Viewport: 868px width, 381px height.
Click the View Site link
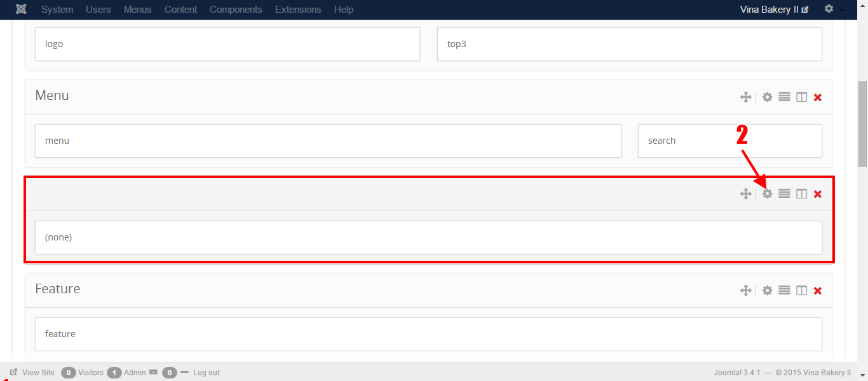[x=38, y=373]
